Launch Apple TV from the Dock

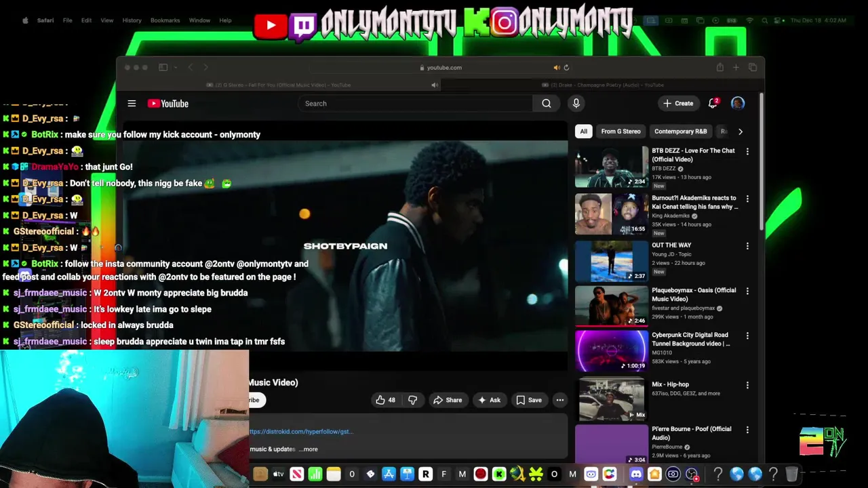click(278, 474)
